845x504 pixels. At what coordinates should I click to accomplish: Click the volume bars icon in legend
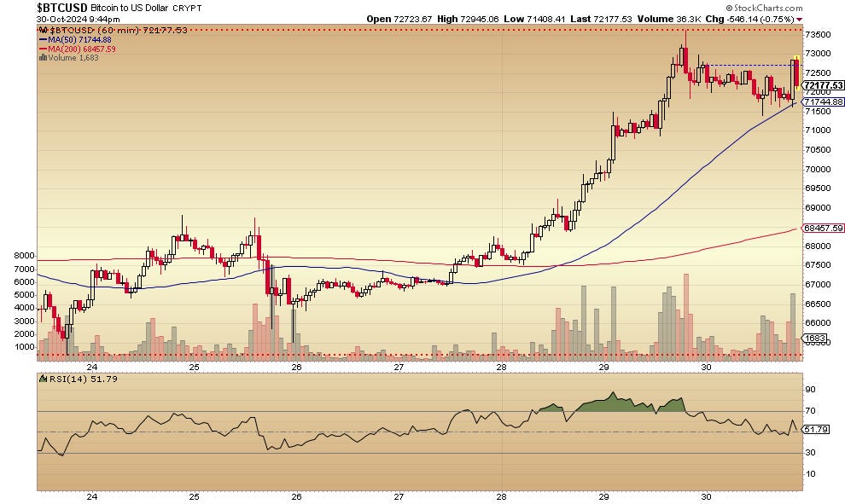43,58
